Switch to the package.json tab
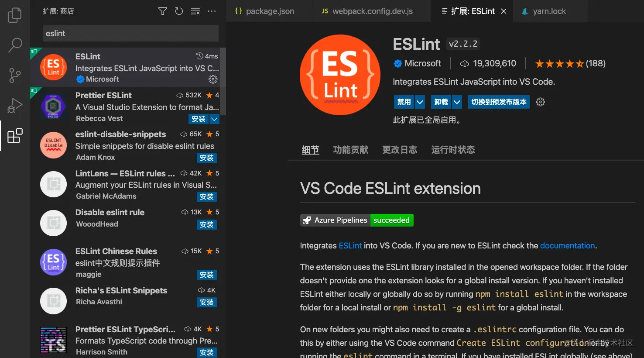This screenshot has width=644, height=358. point(269,11)
